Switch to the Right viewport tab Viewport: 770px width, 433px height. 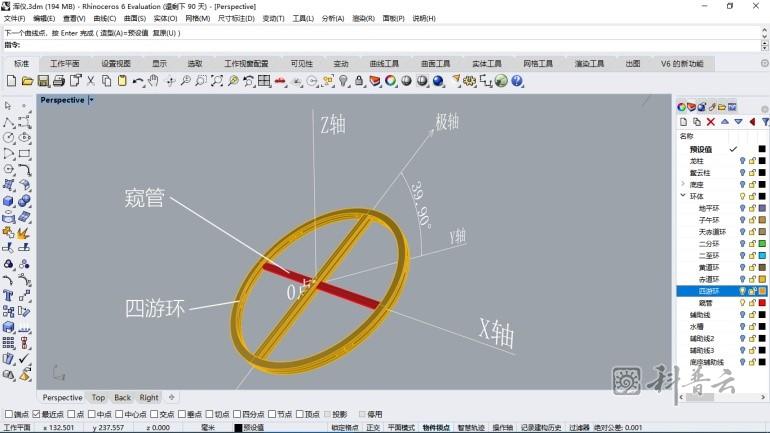(149, 398)
